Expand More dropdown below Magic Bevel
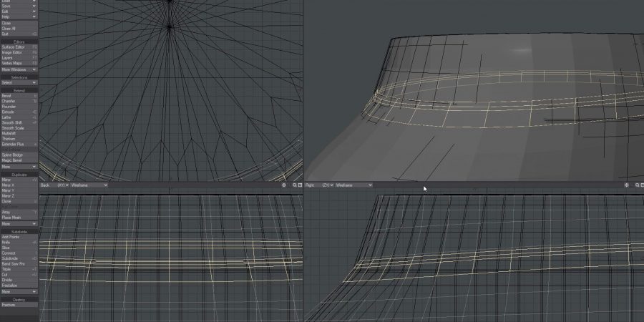The height and width of the screenshot is (322, 644). click(19, 167)
